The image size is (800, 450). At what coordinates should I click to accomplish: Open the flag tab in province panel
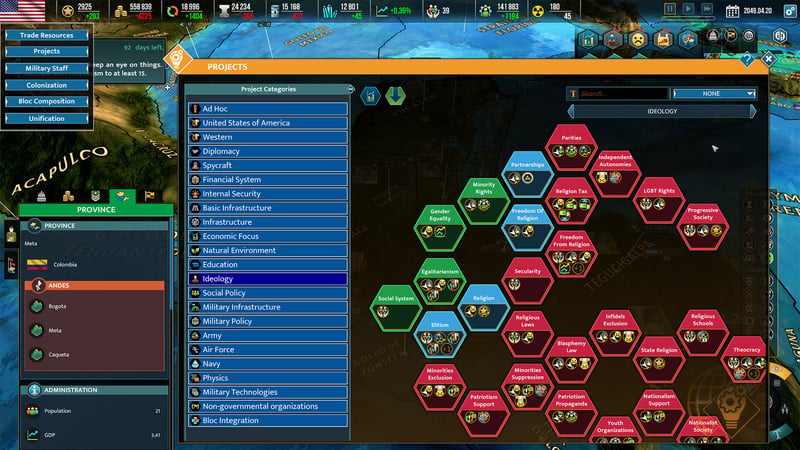[149, 196]
